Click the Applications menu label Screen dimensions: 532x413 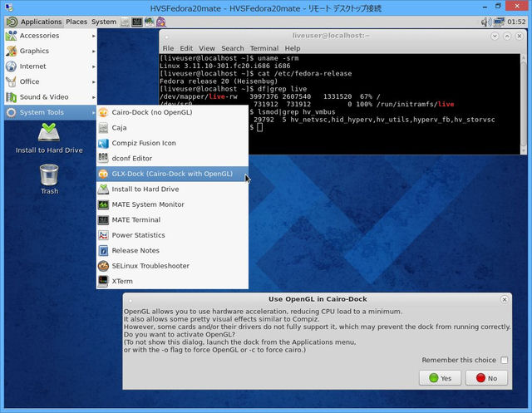tap(41, 22)
